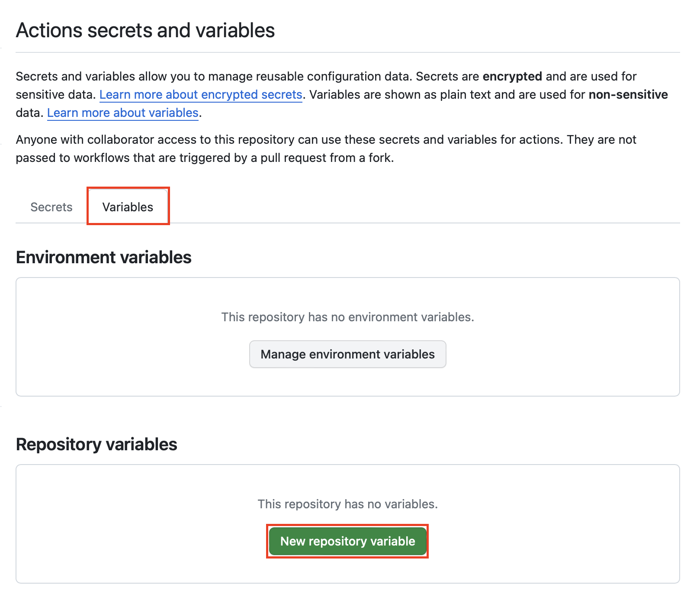Open 'Learn more about encrypted secrets' link
This screenshot has width=700, height=607.
coord(201,94)
